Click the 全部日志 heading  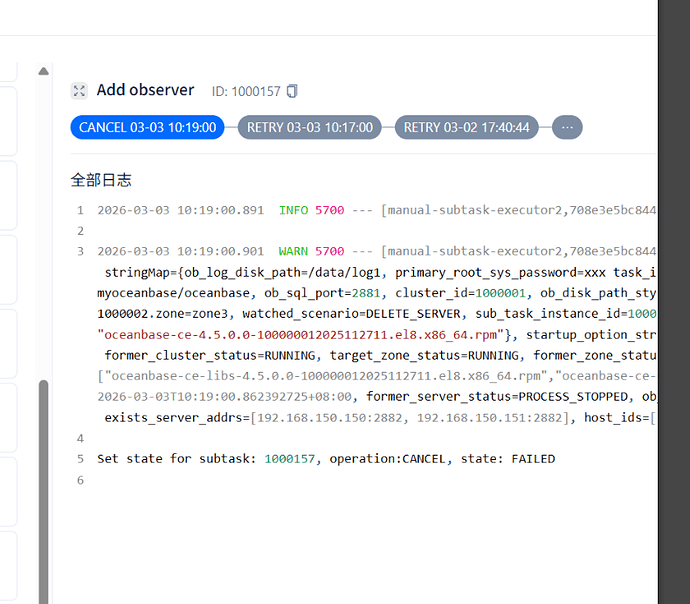[101, 180]
